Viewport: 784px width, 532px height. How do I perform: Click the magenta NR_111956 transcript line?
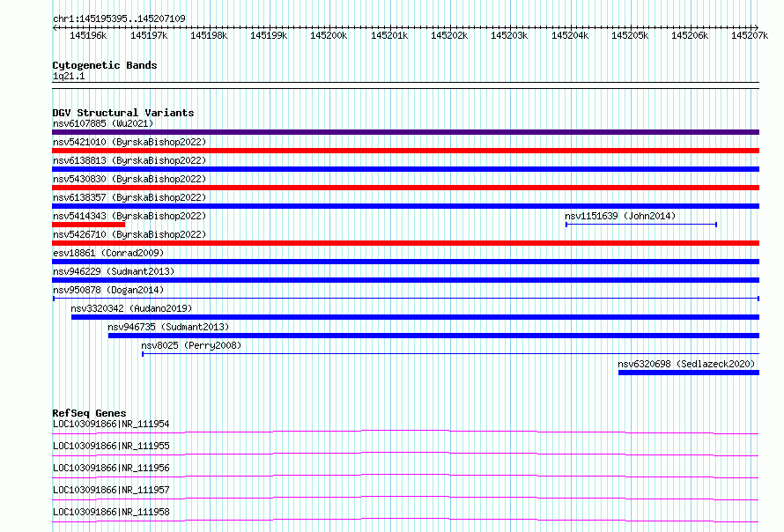click(405, 476)
